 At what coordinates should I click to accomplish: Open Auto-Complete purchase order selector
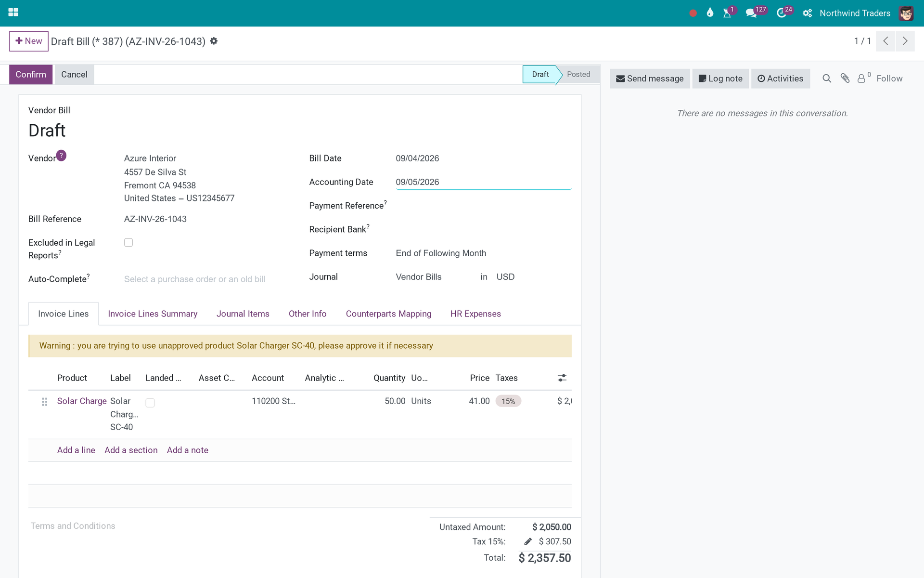click(207, 279)
